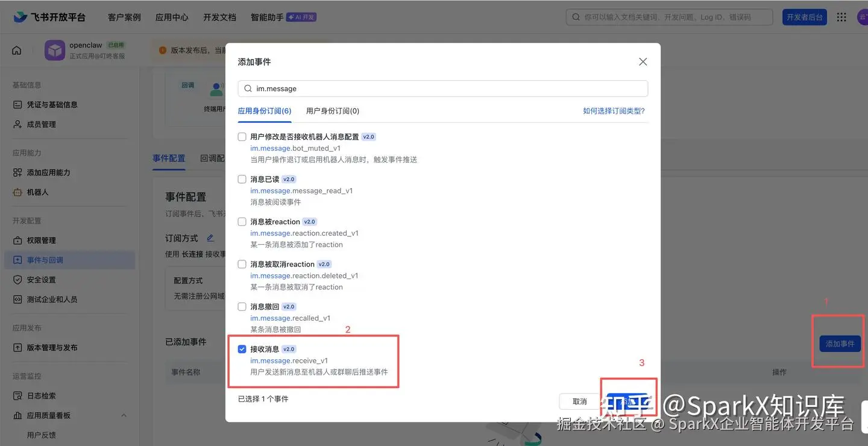Image resolution: width=868 pixels, height=446 pixels.
Task: Click the 飞书开放平台 logo
Action: click(49, 17)
